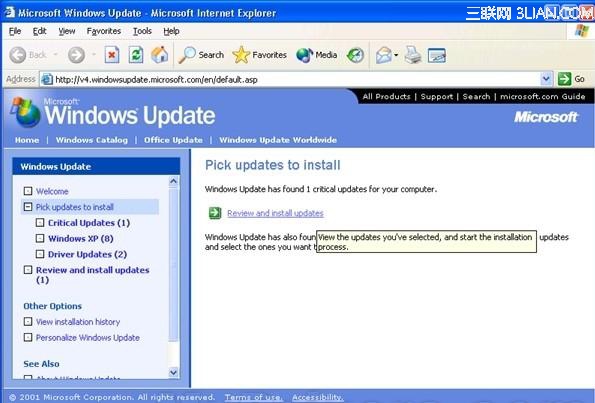Click the Home link in blue banner
The width and height of the screenshot is (595, 403).
[27, 140]
